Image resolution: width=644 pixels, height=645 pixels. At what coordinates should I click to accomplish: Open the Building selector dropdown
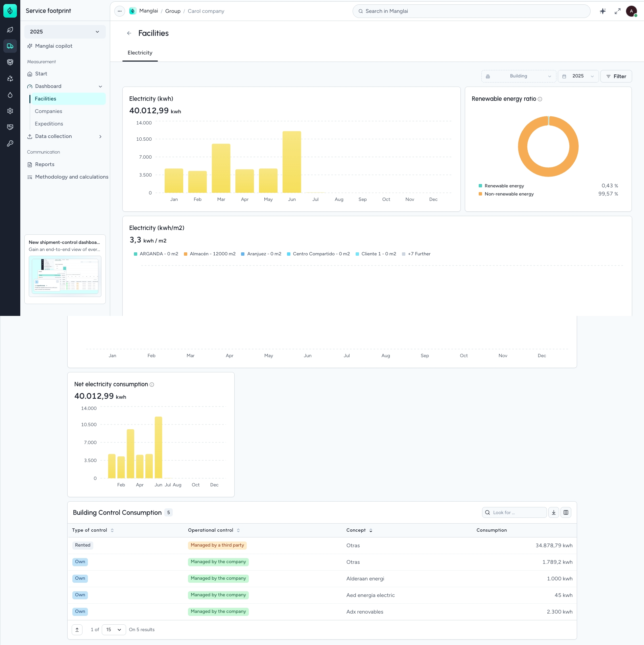point(518,76)
